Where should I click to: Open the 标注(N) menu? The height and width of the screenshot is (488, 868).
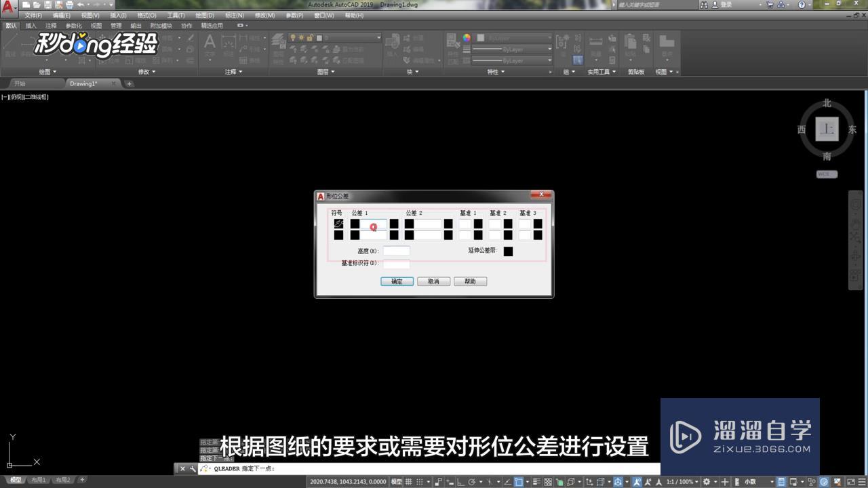pos(234,15)
